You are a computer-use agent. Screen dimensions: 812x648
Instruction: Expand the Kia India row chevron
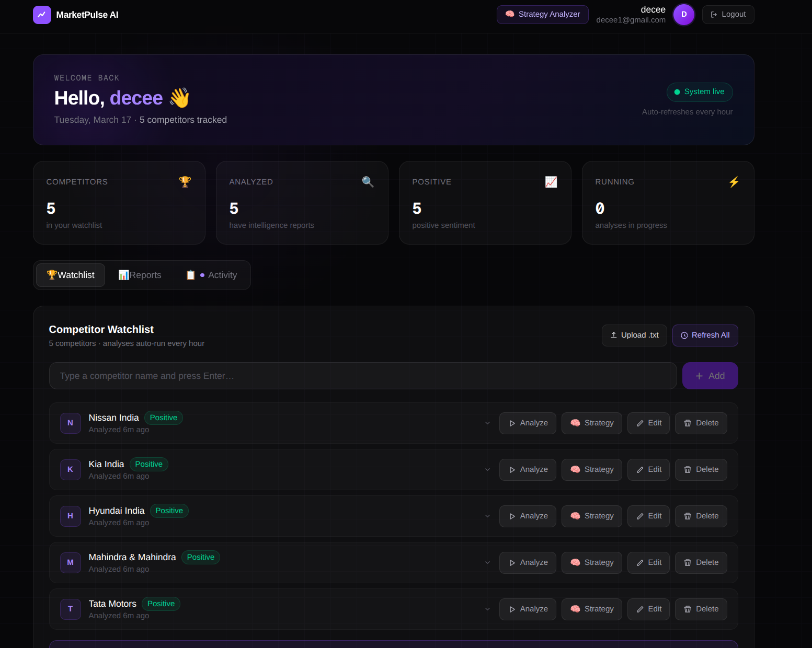click(487, 470)
